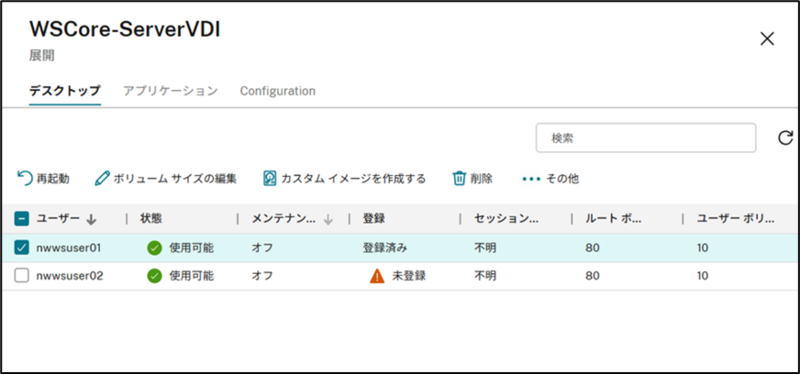Click 使用可能 text in nwwsuser02 row
The image size is (800, 374).
tap(191, 276)
